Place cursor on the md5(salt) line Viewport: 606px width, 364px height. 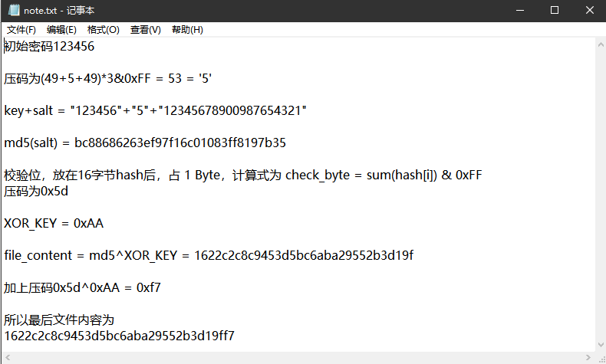[145, 143]
